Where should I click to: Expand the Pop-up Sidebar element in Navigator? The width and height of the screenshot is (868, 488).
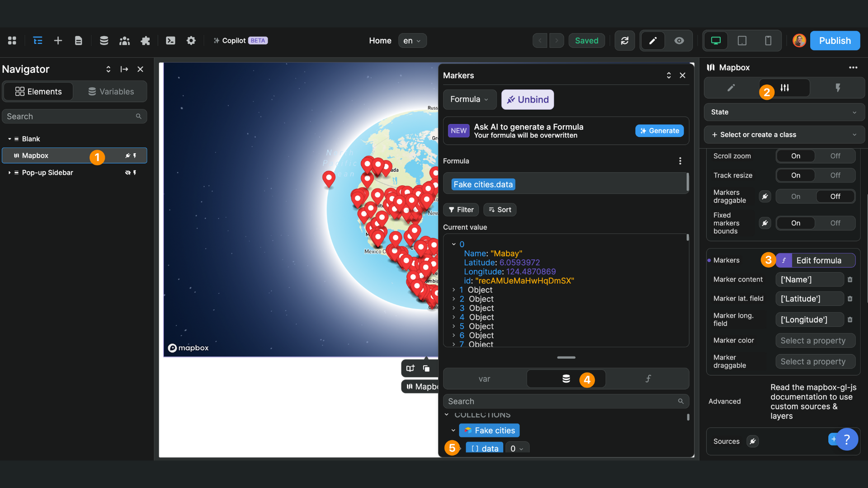[9, 172]
